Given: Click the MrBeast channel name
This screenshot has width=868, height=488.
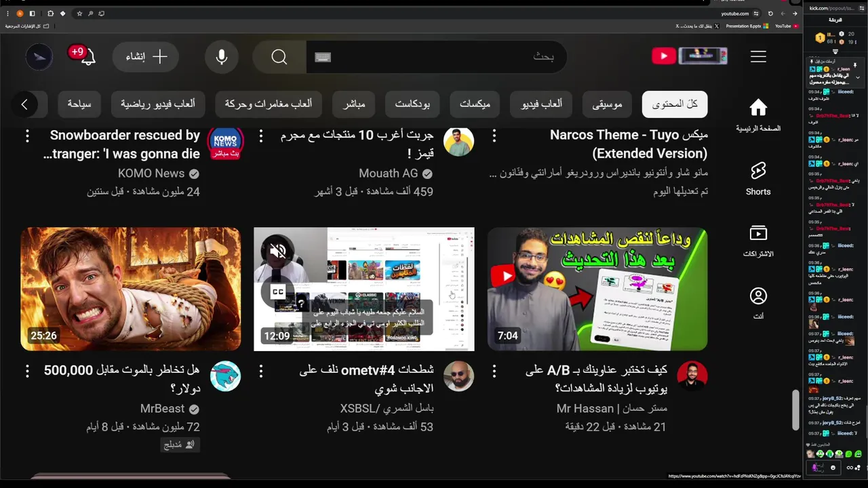Looking at the screenshot, I should point(162,409).
